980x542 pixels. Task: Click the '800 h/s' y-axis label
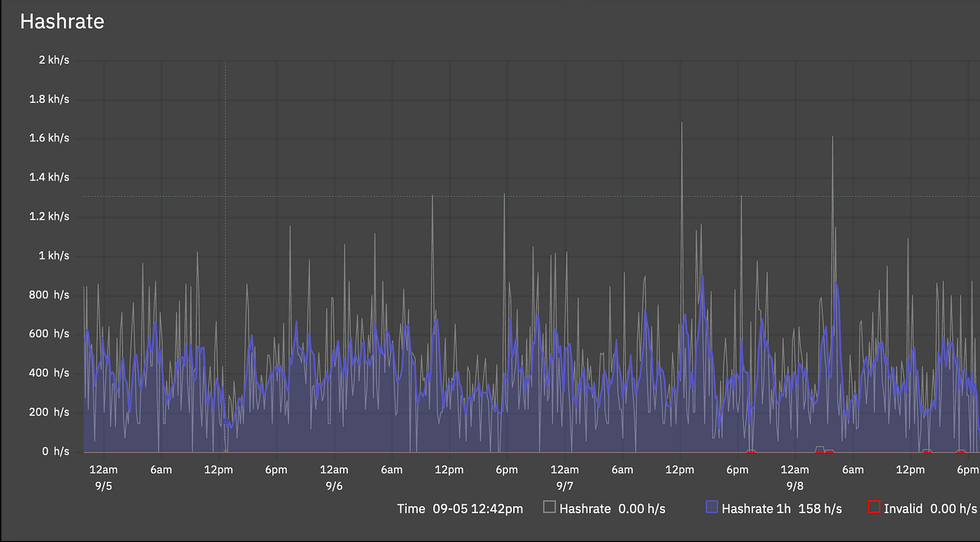49,295
